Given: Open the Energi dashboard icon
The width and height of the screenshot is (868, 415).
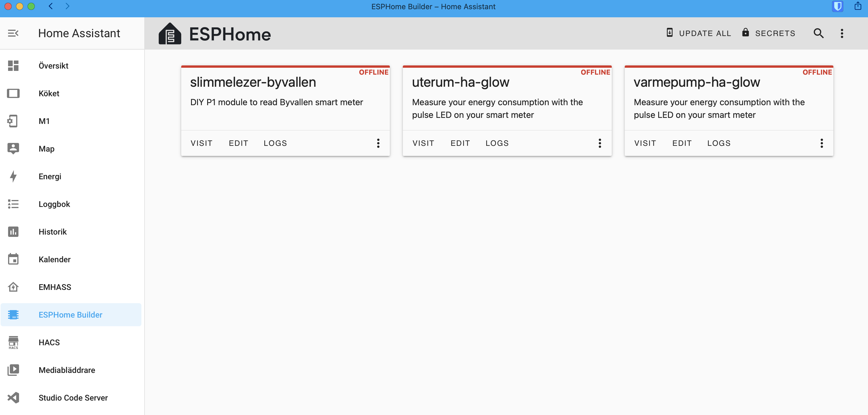Looking at the screenshot, I should click(x=13, y=176).
